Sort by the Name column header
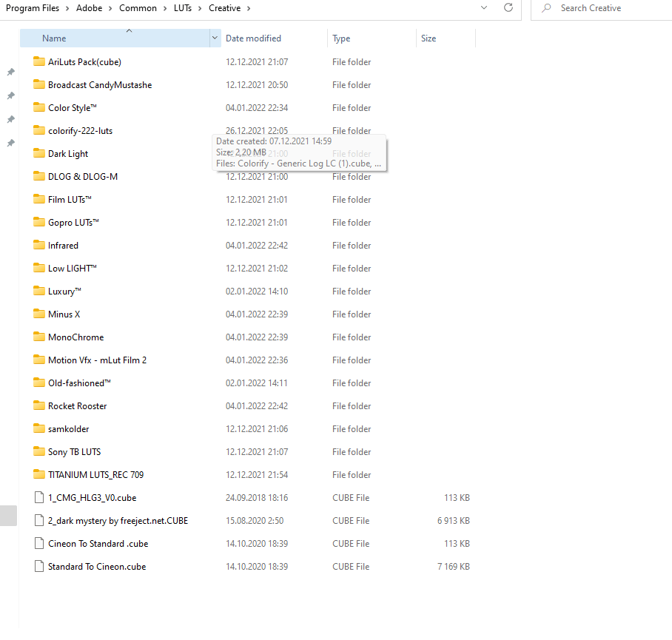Image resolution: width=672 pixels, height=640 pixels. pyautogui.click(x=115, y=38)
